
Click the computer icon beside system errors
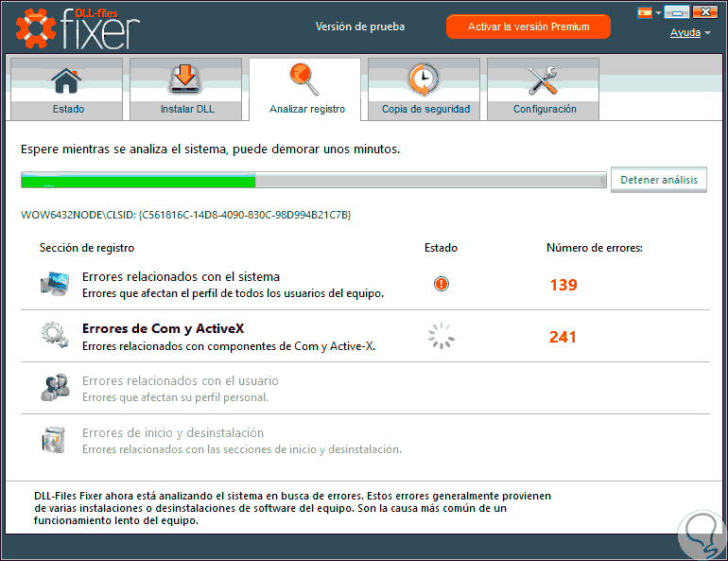coord(55,284)
